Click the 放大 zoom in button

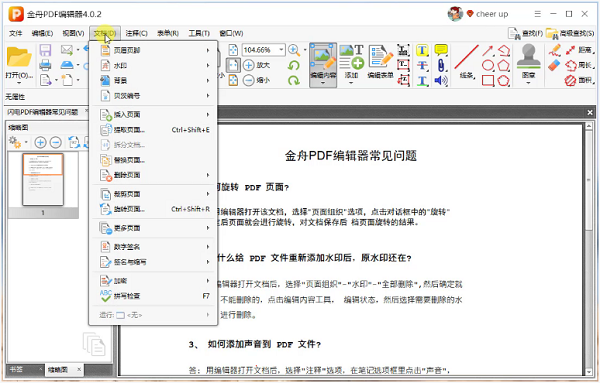[x=257, y=65]
